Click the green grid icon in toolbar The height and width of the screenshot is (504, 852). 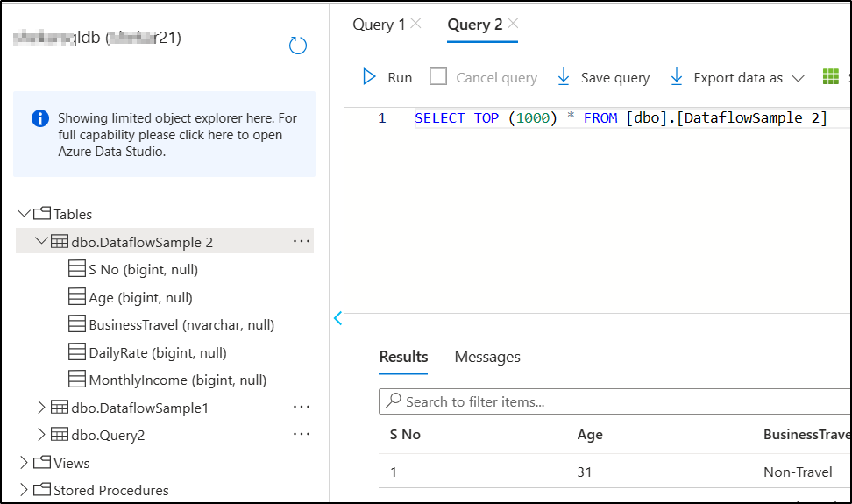coord(831,76)
